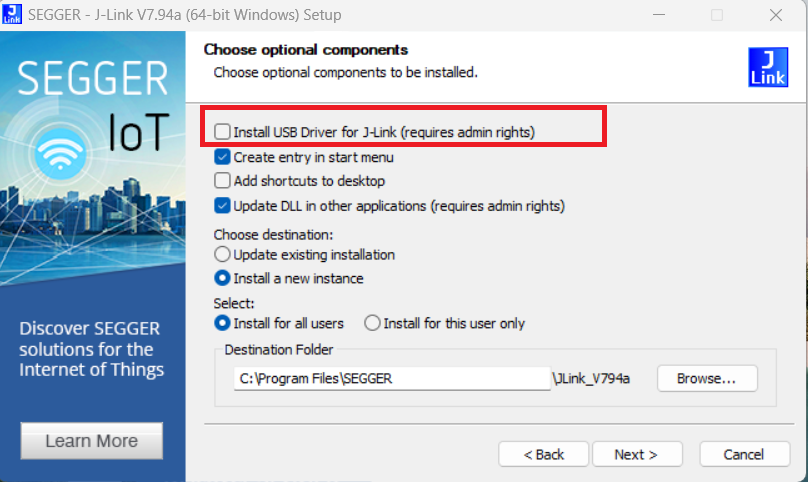
Task: Return with the < Back button
Action: 543,454
